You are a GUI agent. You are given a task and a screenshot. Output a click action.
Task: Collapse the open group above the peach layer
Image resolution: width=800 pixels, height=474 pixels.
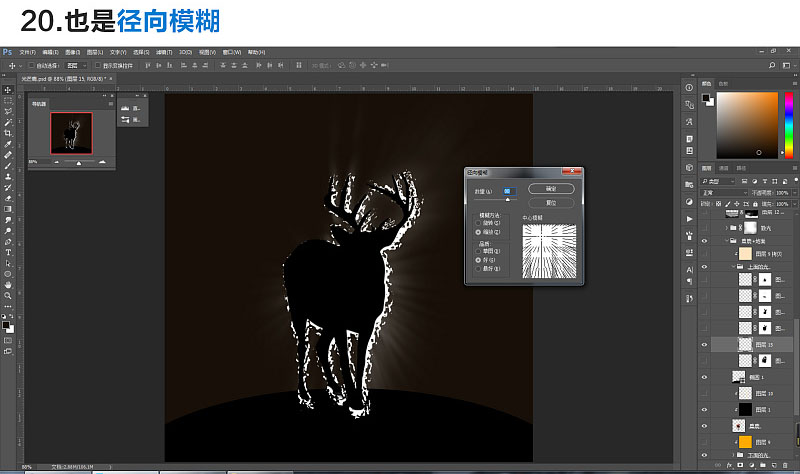click(727, 240)
